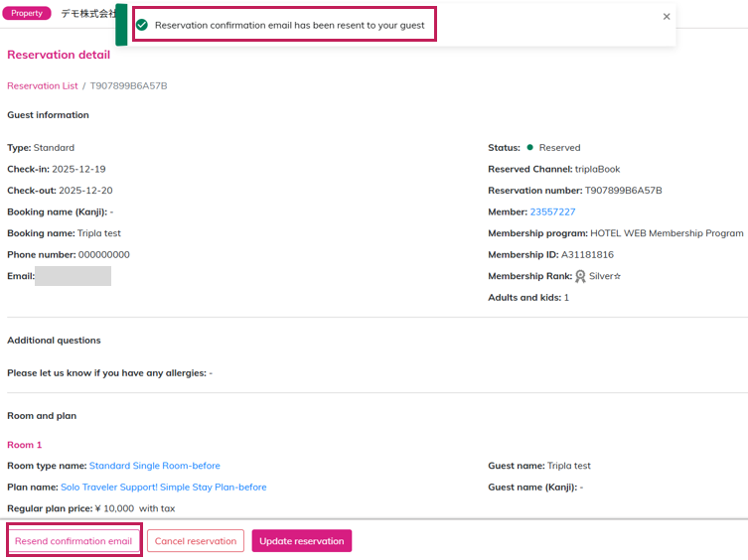Viewport: 748px width, 560px height.
Task: Click the green success checkmark icon
Action: point(142,25)
